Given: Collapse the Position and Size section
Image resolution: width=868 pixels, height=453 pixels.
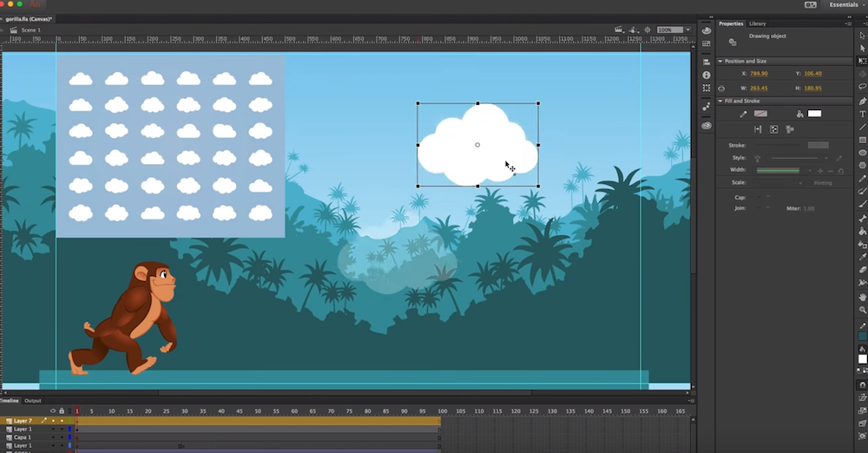Looking at the screenshot, I should [x=720, y=61].
